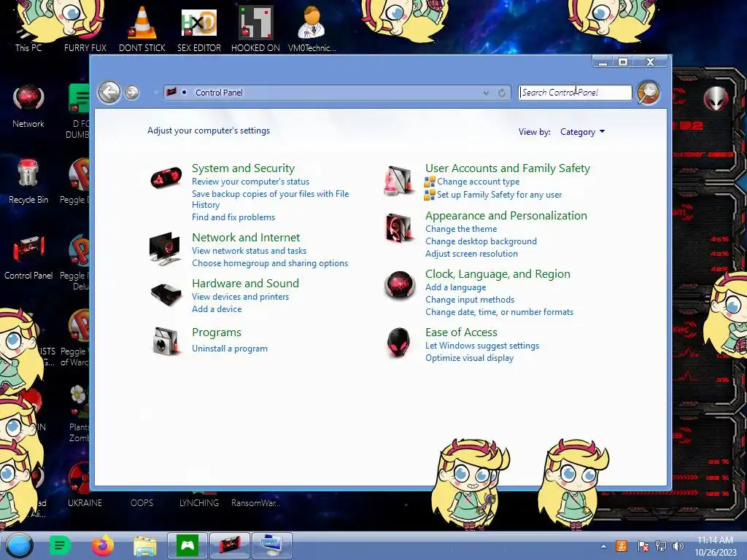Image resolution: width=747 pixels, height=560 pixels.
Task: Click the Forward arrow in Control Panel
Action: (x=132, y=93)
